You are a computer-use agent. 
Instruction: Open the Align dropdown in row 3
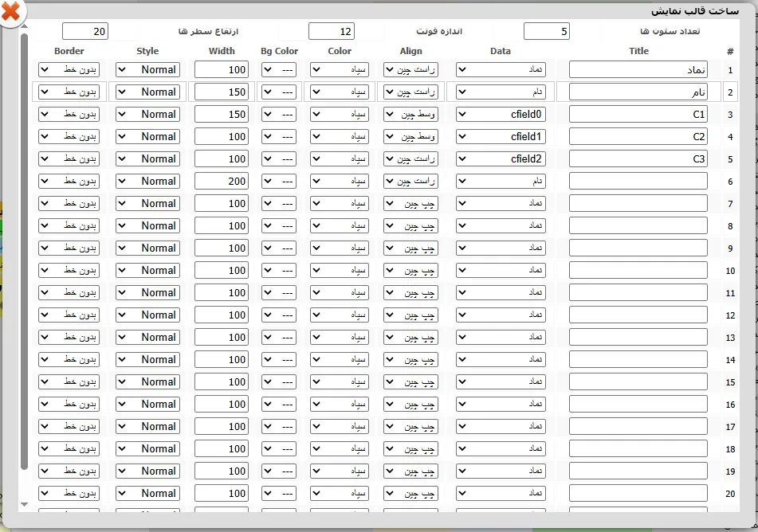(411, 114)
